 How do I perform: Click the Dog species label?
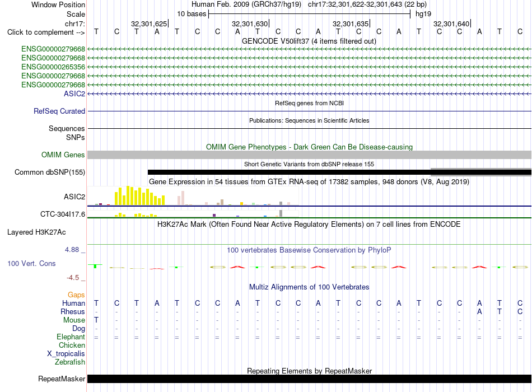(78, 328)
